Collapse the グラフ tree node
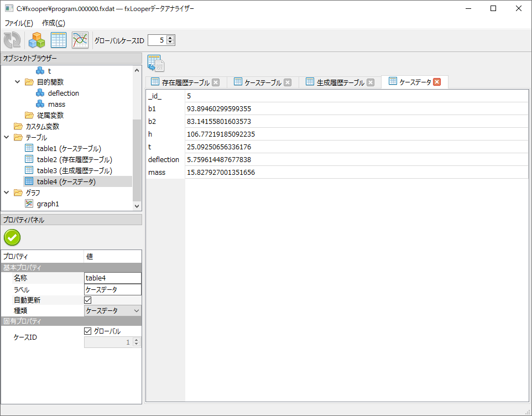This screenshot has width=532, height=416. [x=6, y=193]
